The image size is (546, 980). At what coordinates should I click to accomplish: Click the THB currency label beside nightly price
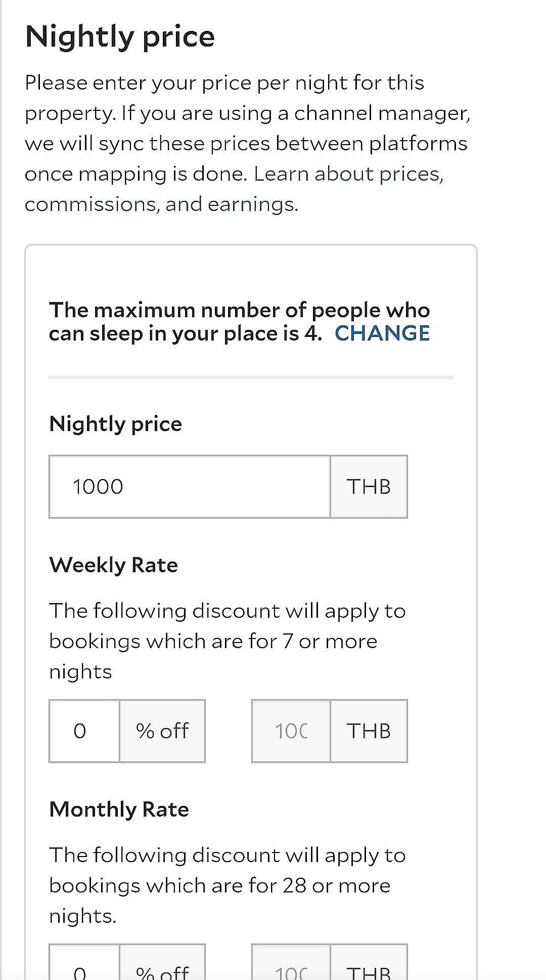[369, 487]
